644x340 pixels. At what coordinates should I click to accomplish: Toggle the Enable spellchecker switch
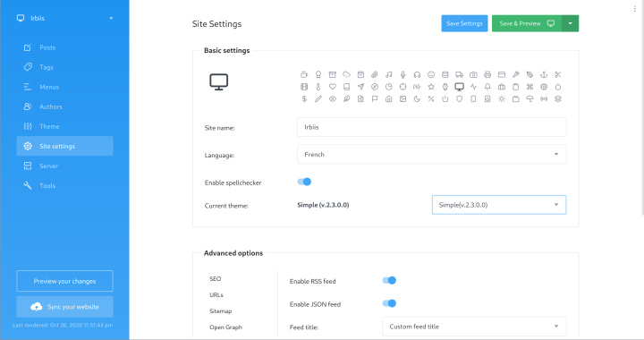point(304,182)
